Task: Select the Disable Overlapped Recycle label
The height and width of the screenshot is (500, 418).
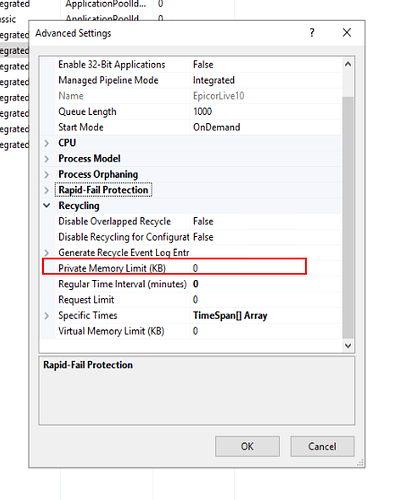Action: [x=114, y=221]
